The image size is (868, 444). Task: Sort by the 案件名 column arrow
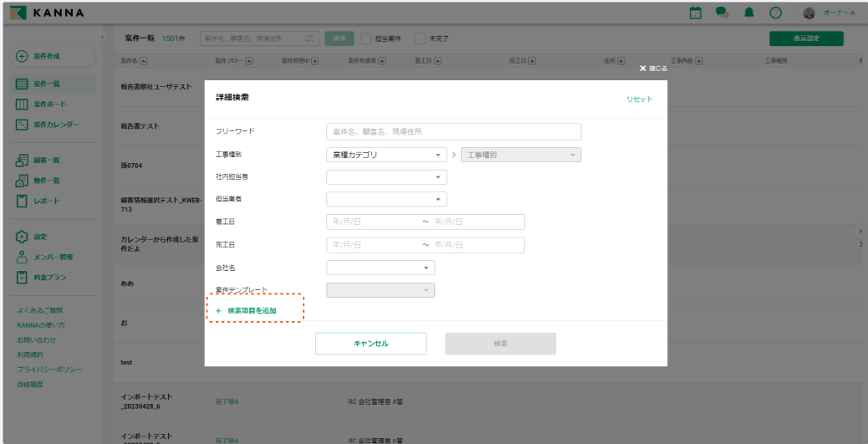[144, 60]
